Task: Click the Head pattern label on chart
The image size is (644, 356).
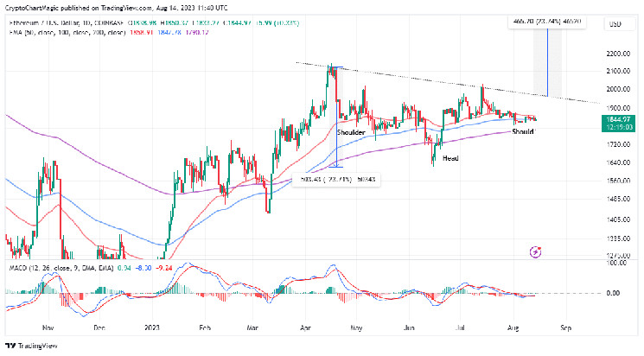Action: pyautogui.click(x=450, y=158)
